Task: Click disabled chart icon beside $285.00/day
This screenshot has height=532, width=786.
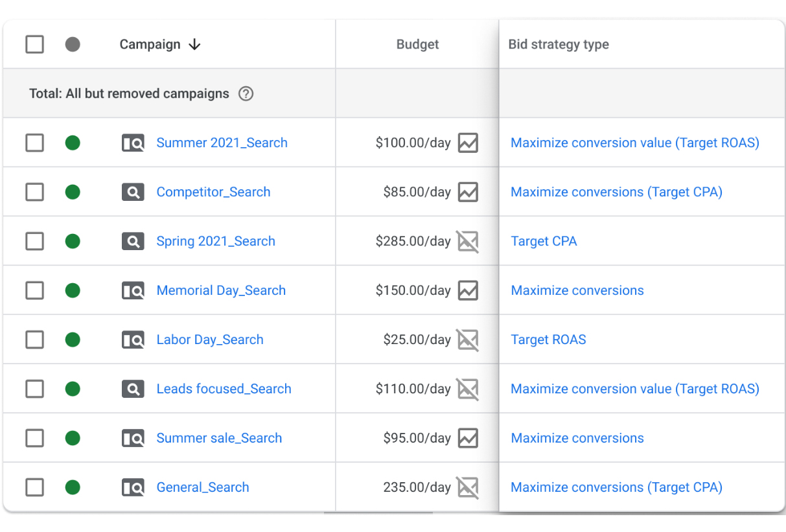Action: (x=468, y=241)
